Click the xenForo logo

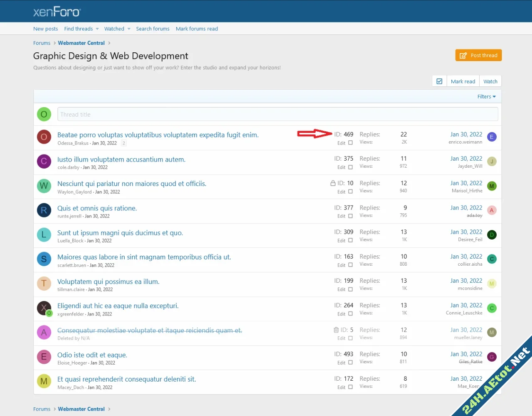point(57,12)
